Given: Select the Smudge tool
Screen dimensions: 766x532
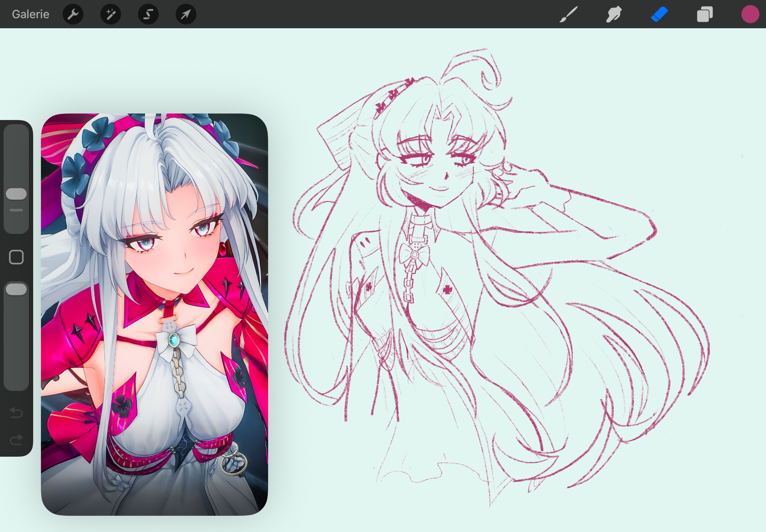Looking at the screenshot, I should [x=614, y=14].
